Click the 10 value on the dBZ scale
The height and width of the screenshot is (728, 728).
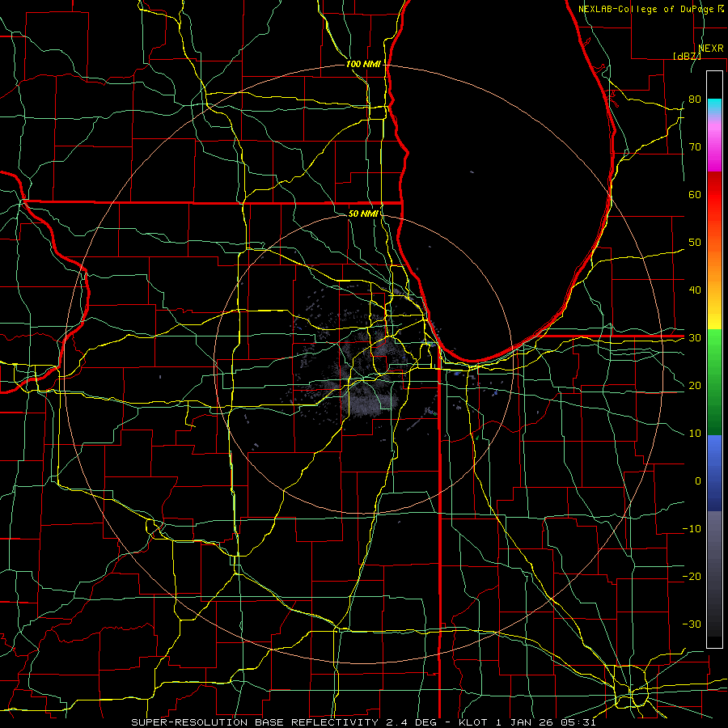(695, 434)
